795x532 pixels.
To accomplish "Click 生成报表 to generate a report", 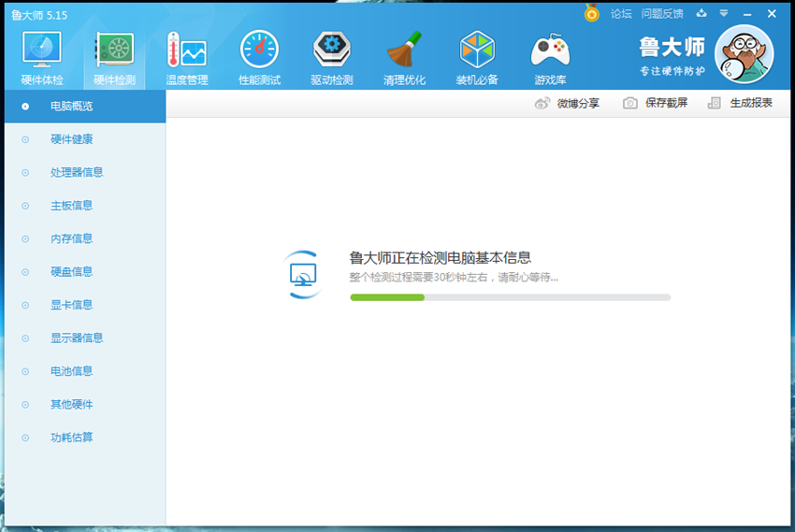I will pos(740,104).
